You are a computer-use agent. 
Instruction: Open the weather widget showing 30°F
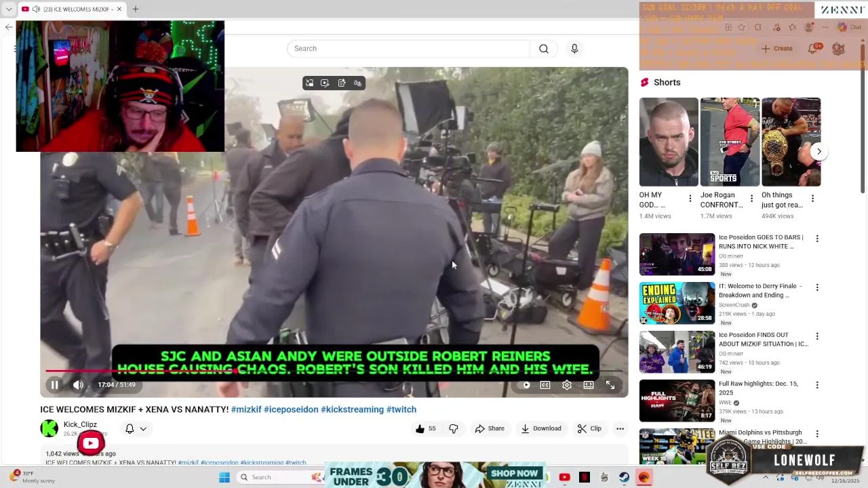coord(32,477)
